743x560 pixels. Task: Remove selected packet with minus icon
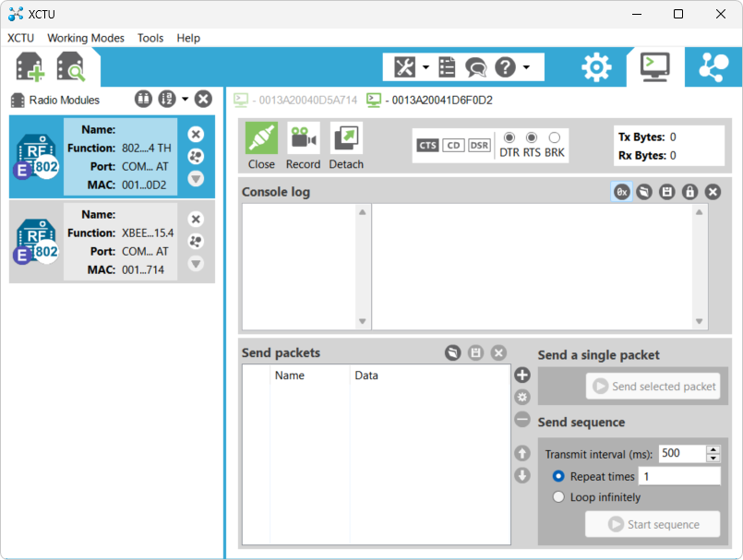tap(522, 419)
